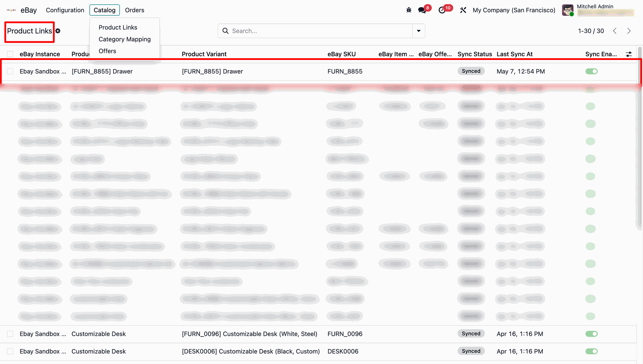
Task: Open Mitchell Admin user avatar
Action: [568, 10]
